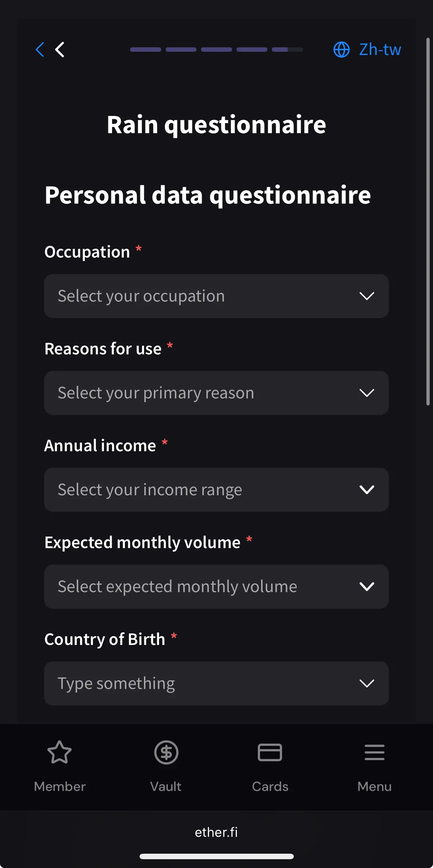This screenshot has width=433, height=868.
Task: Open the Select your occupation dropdown
Action: pos(216,296)
